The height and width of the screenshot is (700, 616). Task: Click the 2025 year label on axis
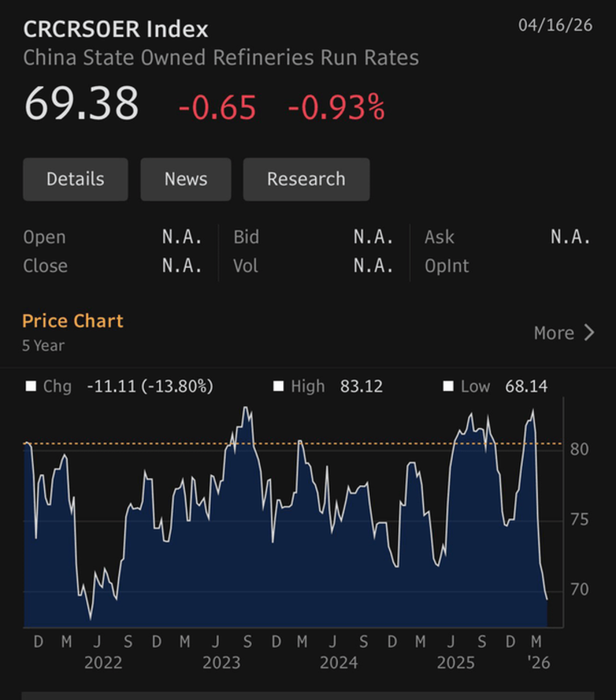(x=455, y=663)
